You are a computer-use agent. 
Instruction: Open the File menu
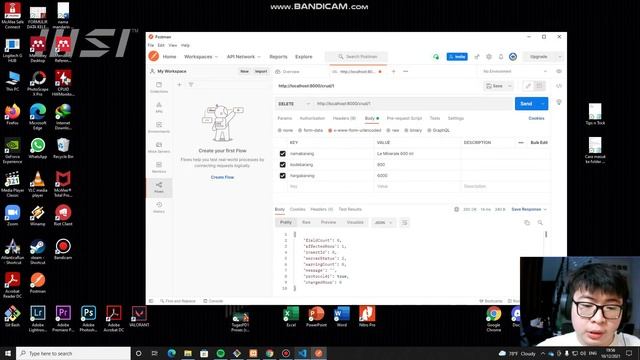[151, 45]
